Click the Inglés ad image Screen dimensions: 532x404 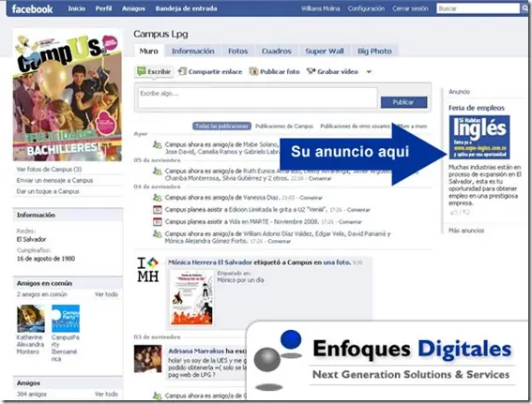pos(479,137)
